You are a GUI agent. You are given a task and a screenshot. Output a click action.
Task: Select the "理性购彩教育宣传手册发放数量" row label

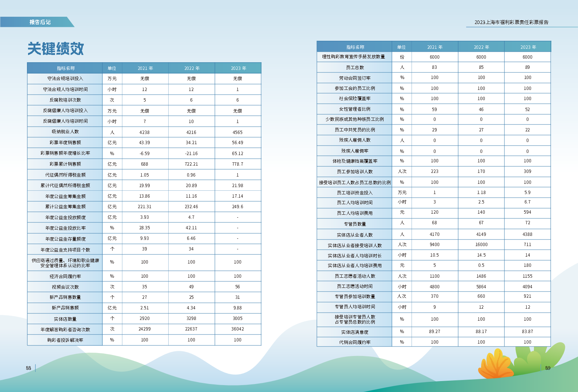353,57
